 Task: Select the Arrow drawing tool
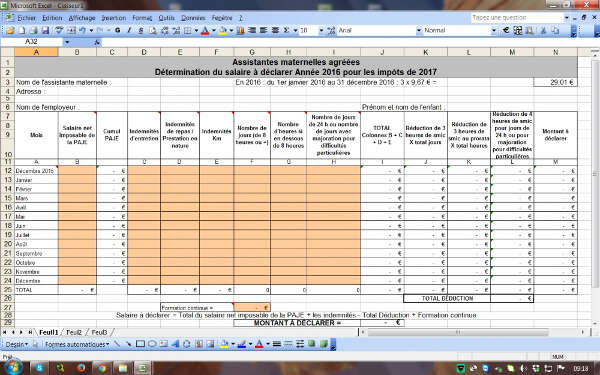tap(129, 344)
